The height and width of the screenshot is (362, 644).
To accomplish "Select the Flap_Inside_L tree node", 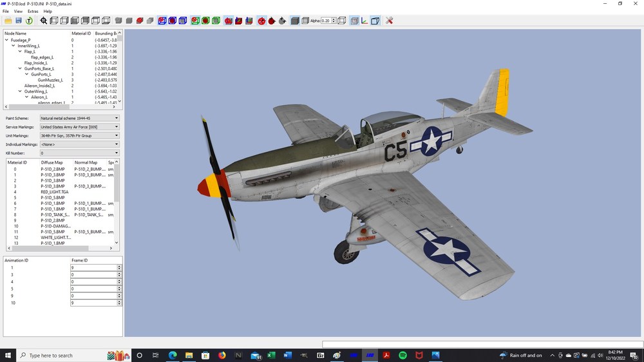I will point(35,63).
